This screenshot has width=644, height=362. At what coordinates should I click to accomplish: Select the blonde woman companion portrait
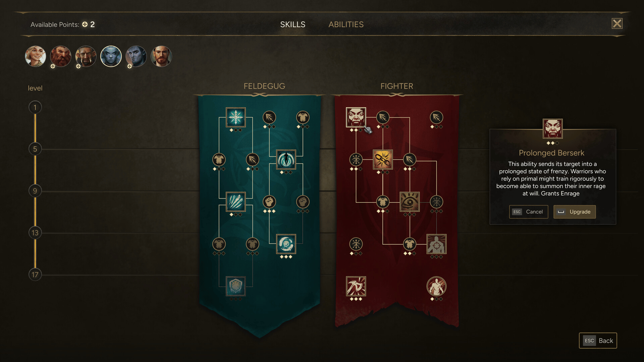[36, 56]
